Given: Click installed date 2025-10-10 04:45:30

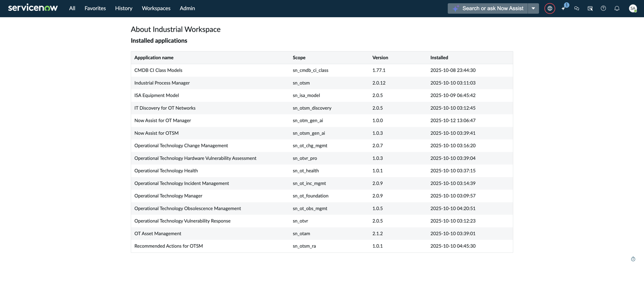Looking at the screenshot, I should pos(453,246).
